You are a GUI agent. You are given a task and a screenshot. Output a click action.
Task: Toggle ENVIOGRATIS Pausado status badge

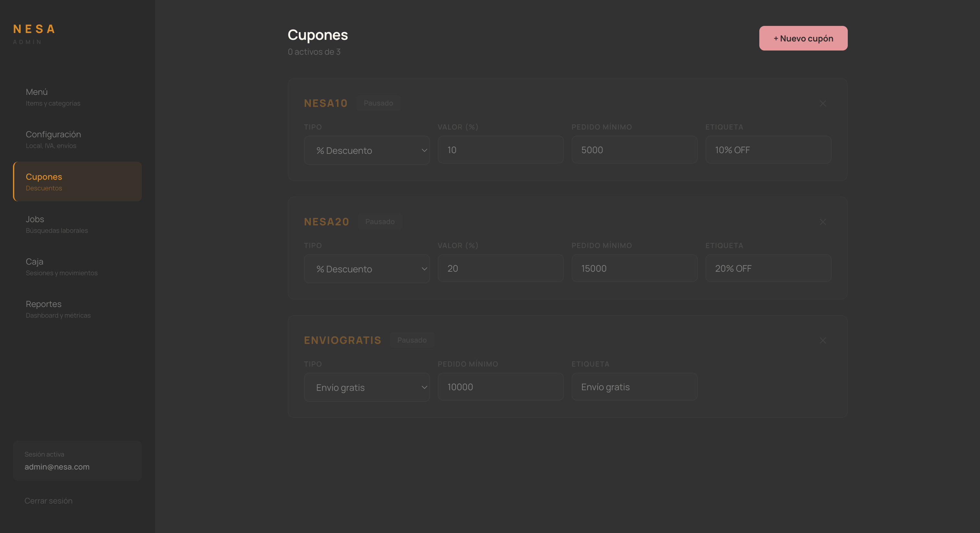click(412, 340)
